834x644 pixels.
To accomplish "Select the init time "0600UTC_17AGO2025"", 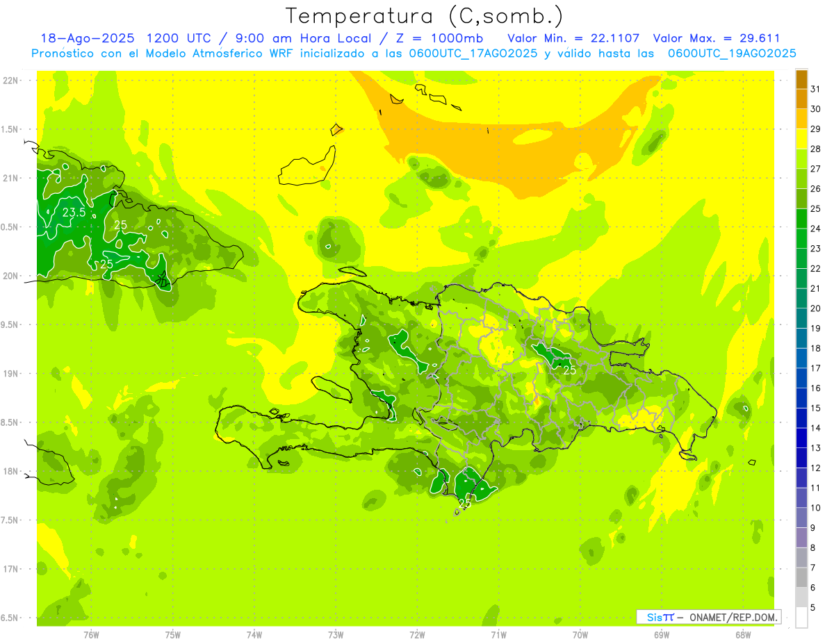I will (x=472, y=53).
